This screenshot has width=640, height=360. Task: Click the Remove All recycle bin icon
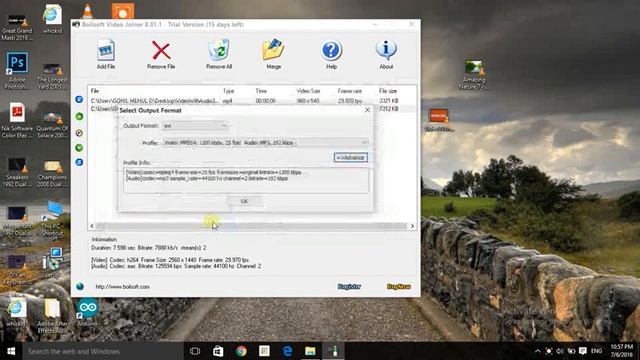tap(219, 50)
